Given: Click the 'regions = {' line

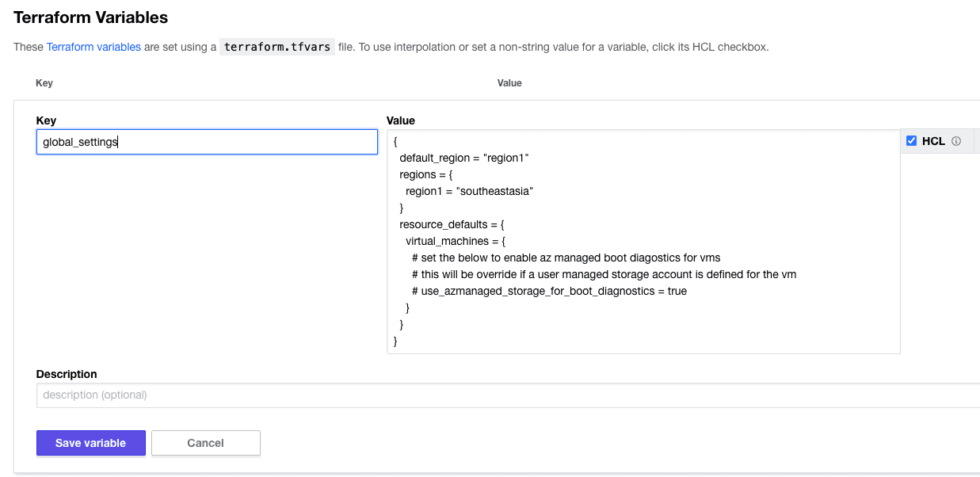Looking at the screenshot, I should 425,174.
